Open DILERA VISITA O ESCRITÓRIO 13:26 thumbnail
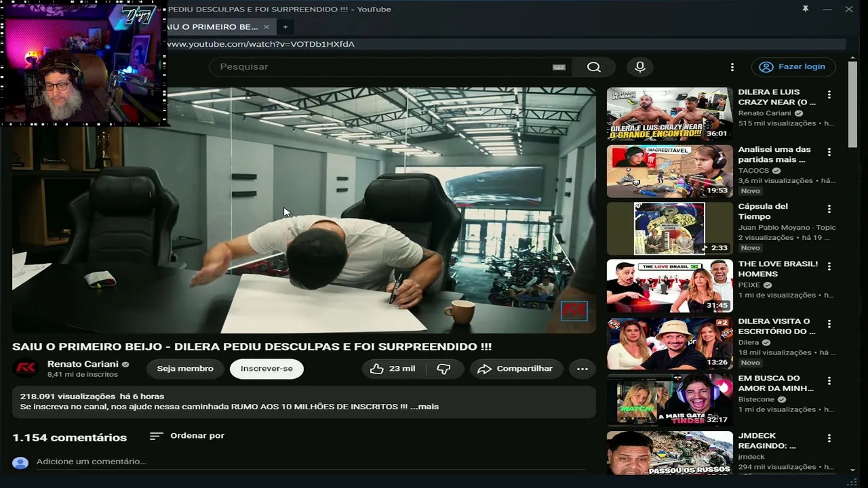The image size is (868, 488). click(669, 344)
